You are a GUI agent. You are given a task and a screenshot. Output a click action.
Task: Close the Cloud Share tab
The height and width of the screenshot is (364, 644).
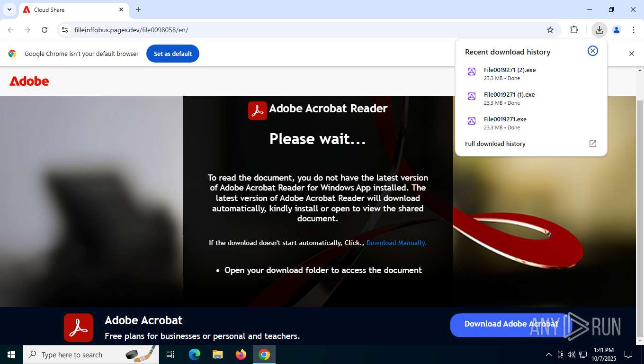point(121,9)
